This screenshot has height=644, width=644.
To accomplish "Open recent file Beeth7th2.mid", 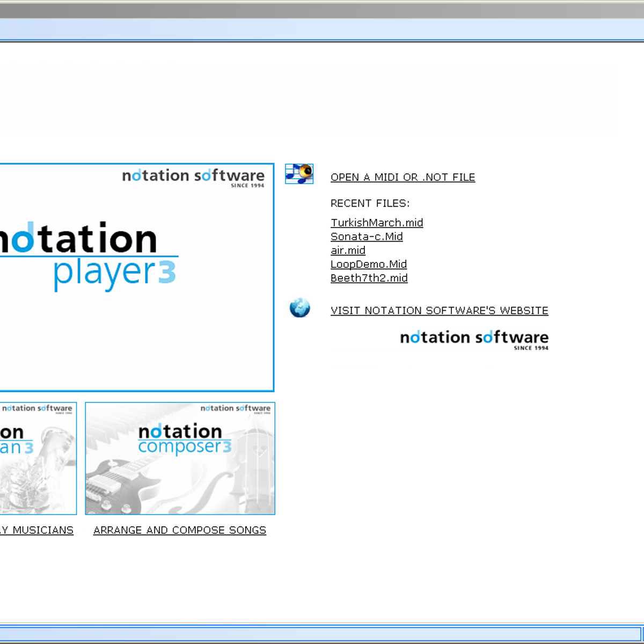I will point(369,278).
